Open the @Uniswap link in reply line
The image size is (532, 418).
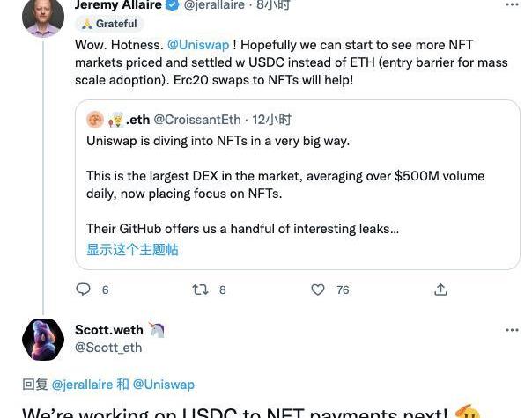pyautogui.click(x=163, y=385)
